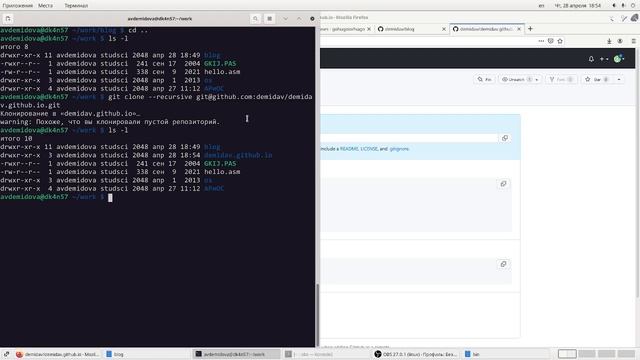The height and width of the screenshot is (360, 640).
Task: Activate Firefox demidav.github.io taskbar entry
Action: tap(58, 354)
